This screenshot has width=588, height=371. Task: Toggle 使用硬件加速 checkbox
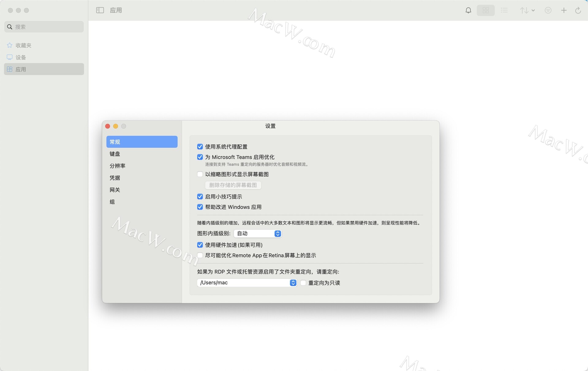(x=200, y=245)
